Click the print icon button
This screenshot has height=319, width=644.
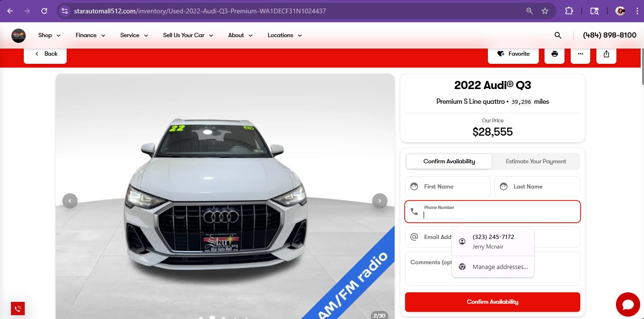pyautogui.click(x=555, y=54)
